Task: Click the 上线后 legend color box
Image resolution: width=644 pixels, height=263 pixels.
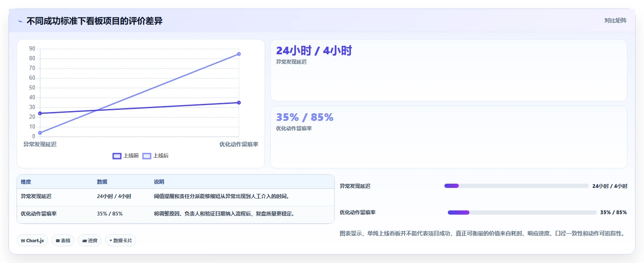Action: point(147,156)
